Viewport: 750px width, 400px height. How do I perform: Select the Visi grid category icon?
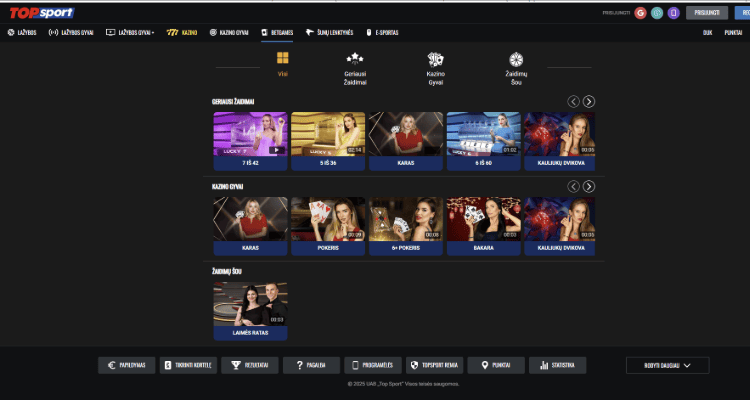click(x=282, y=60)
